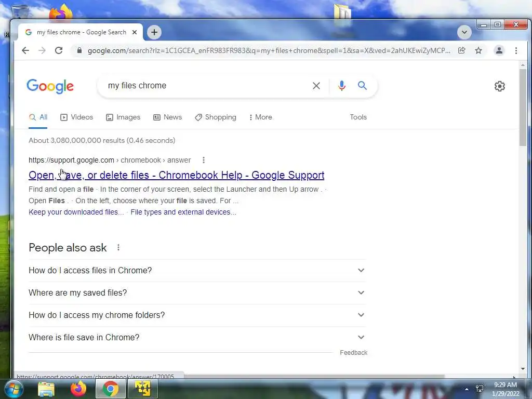Open File Explorer from the taskbar
This screenshot has height=399, width=532.
coord(46,389)
